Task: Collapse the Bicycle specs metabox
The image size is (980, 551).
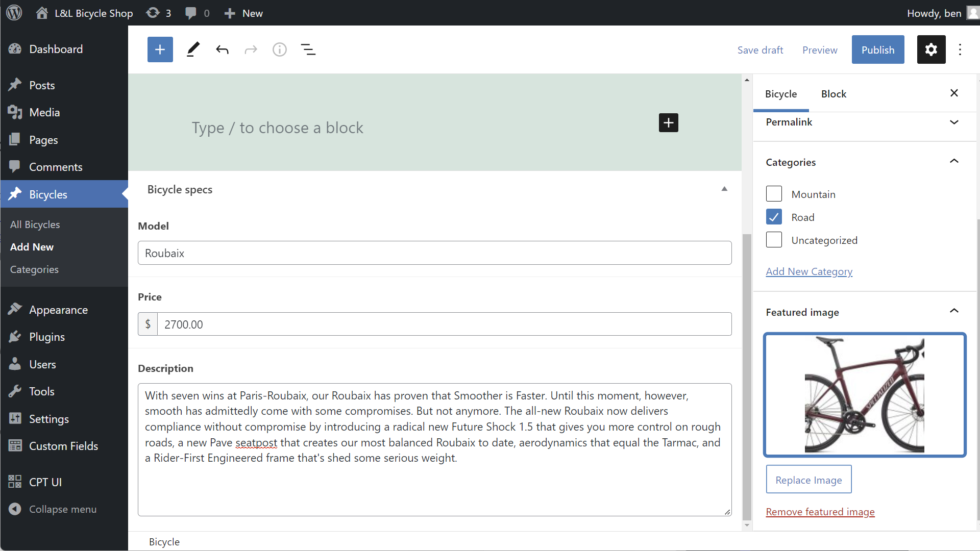Action: coord(724,189)
